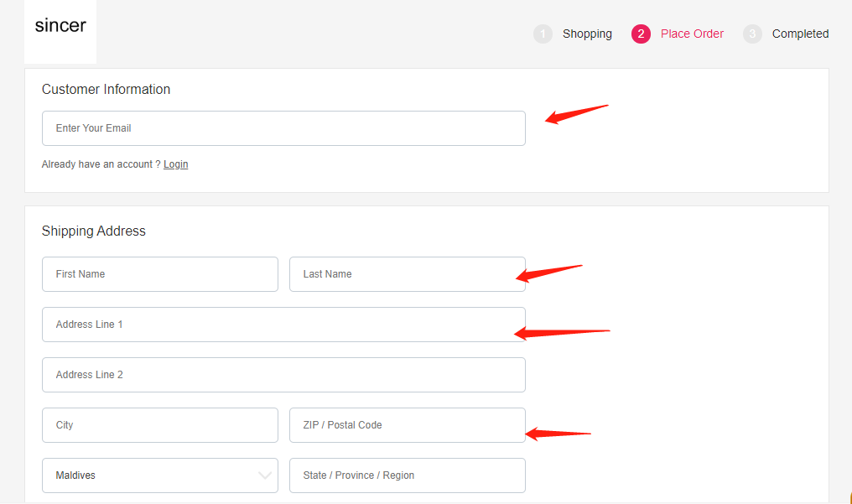Select the Place Order step label
This screenshot has width=852, height=504.
692,34
